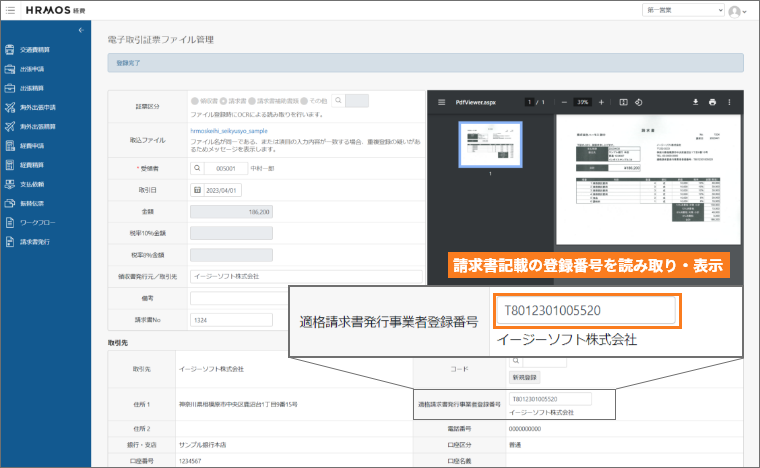Click the fit-to-page icon in PDF viewer

pyautogui.click(x=623, y=102)
